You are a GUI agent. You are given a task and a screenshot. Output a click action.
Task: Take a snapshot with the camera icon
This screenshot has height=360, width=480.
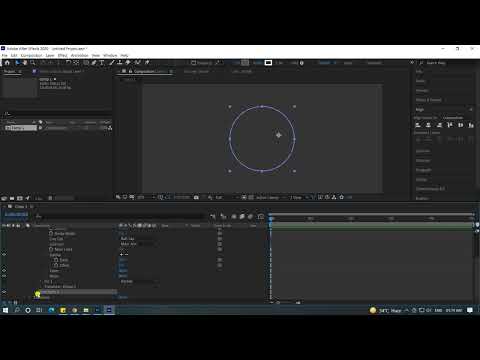tap(196, 197)
